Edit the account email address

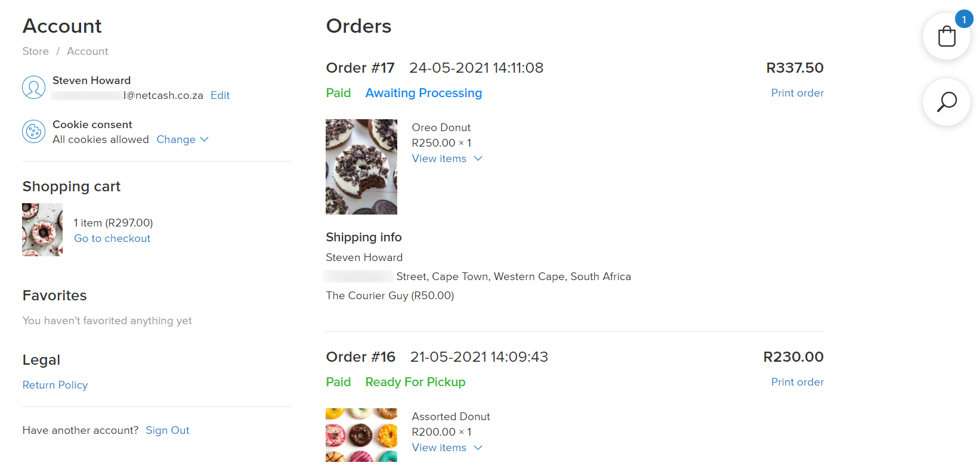[x=220, y=95]
